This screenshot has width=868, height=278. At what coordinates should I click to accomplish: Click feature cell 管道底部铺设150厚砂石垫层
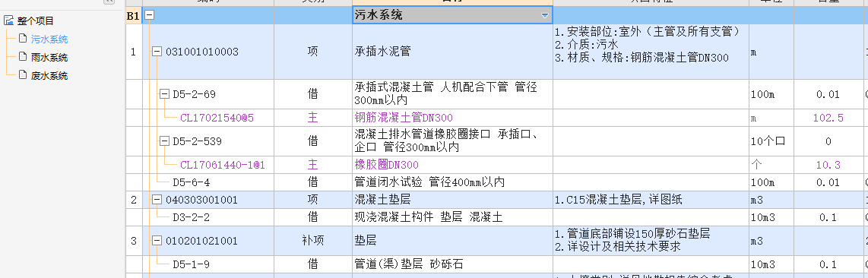651,241
